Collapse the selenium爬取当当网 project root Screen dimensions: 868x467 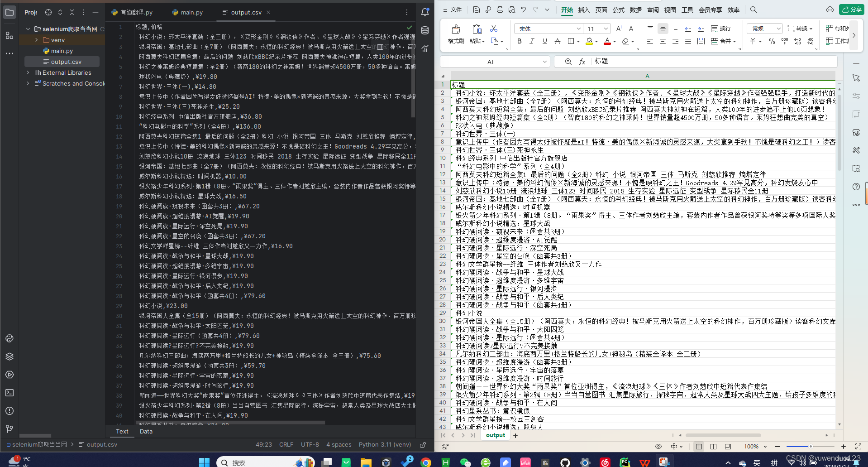pyautogui.click(x=28, y=29)
